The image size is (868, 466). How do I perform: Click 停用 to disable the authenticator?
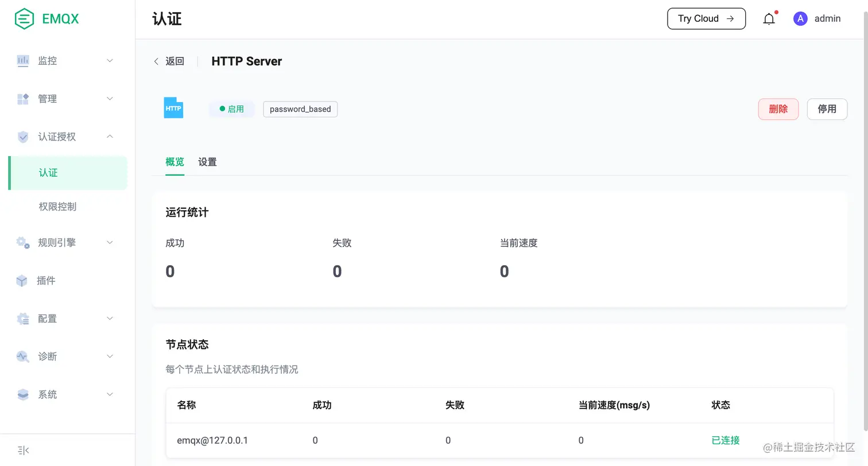point(827,108)
